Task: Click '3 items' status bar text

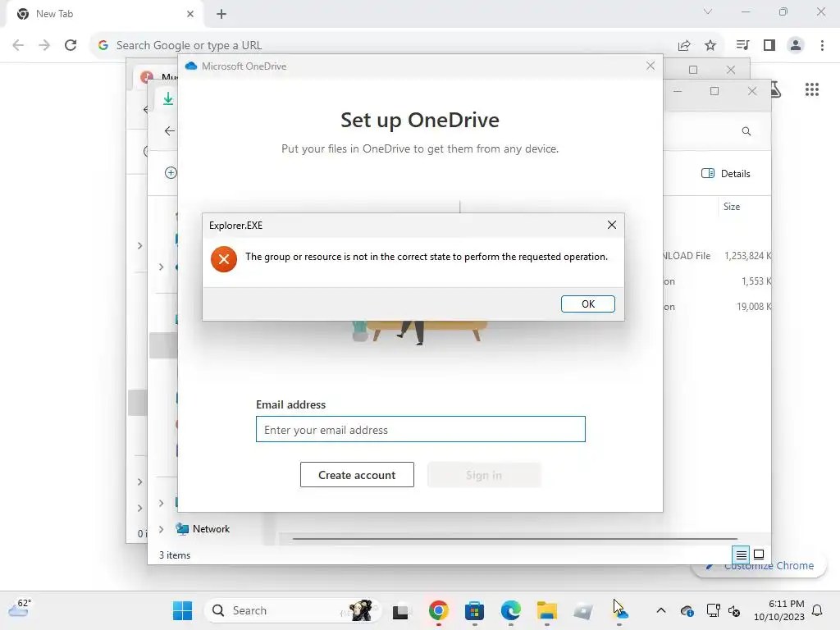Action: (175, 555)
